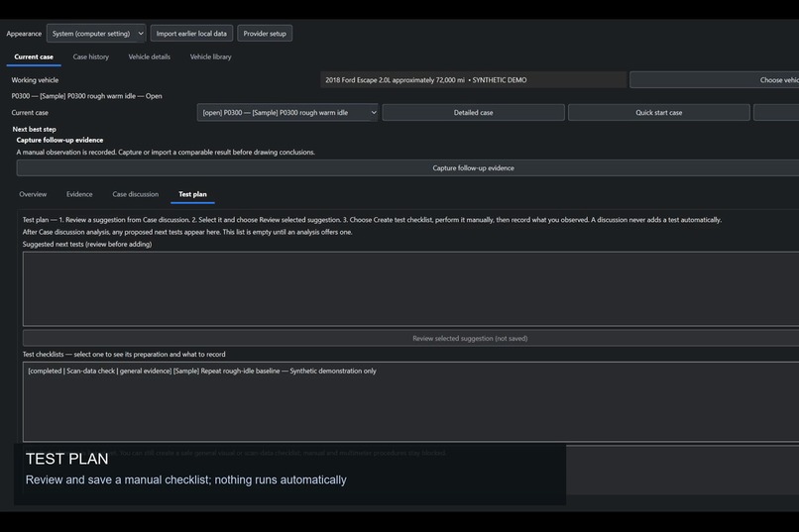
Task: Click the wide Capture follow-up evidence button
Action: [x=407, y=168]
